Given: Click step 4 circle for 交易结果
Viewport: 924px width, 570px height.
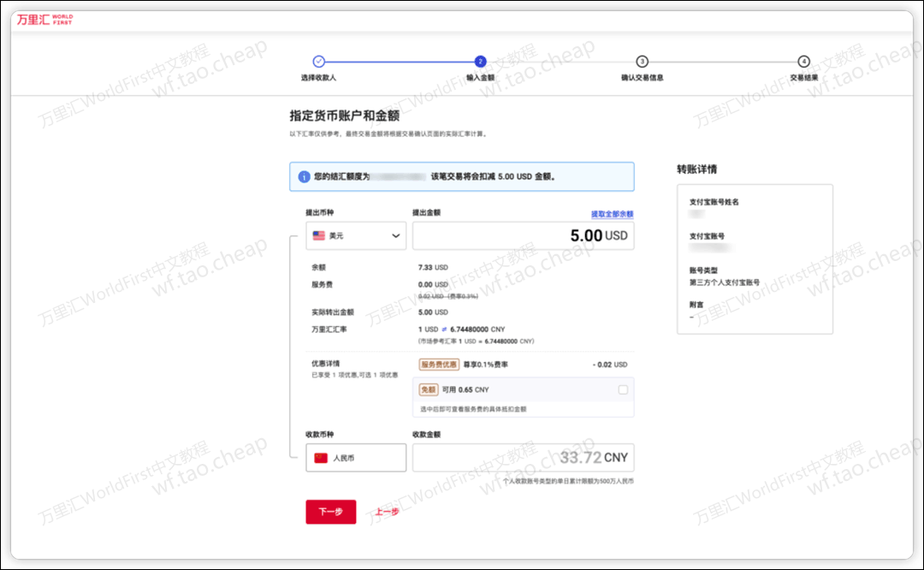Looking at the screenshot, I should coord(803,62).
